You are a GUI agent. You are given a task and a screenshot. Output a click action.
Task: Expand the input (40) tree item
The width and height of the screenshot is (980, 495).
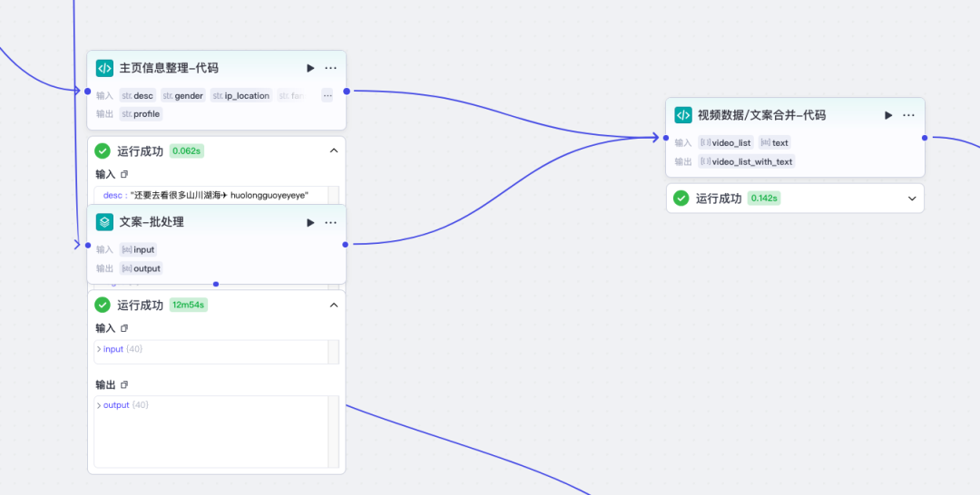[99, 349]
